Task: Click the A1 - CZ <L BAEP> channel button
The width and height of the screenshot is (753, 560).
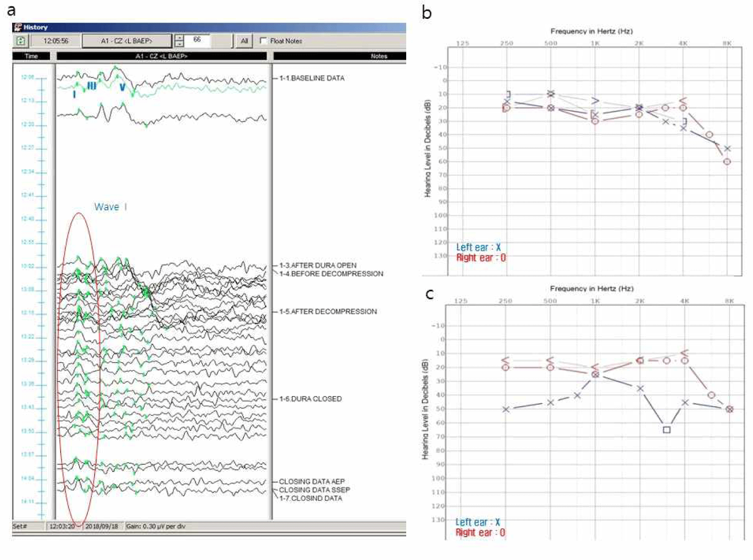Action: point(127,41)
